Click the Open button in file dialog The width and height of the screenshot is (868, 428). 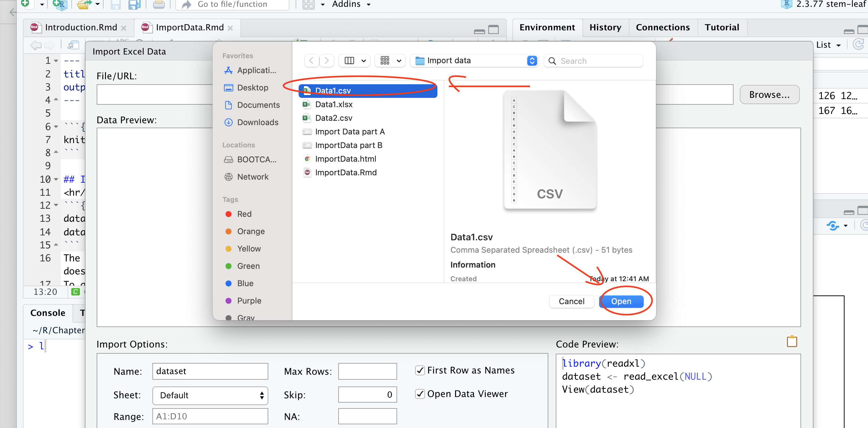click(x=621, y=301)
